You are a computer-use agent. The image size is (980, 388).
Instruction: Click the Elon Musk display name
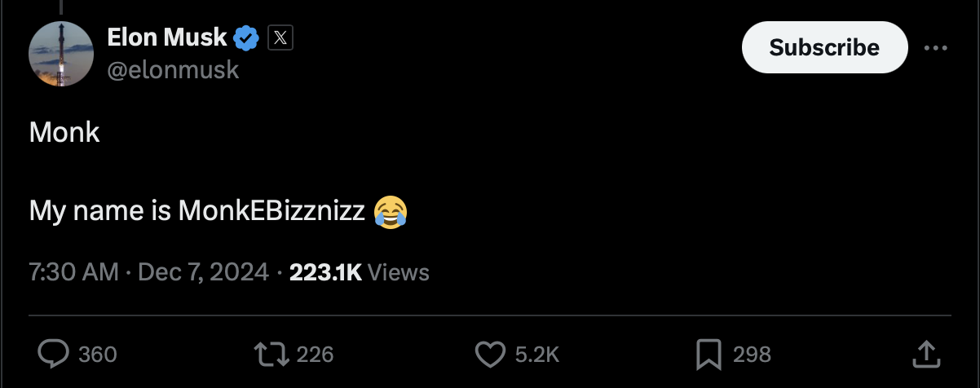(167, 37)
